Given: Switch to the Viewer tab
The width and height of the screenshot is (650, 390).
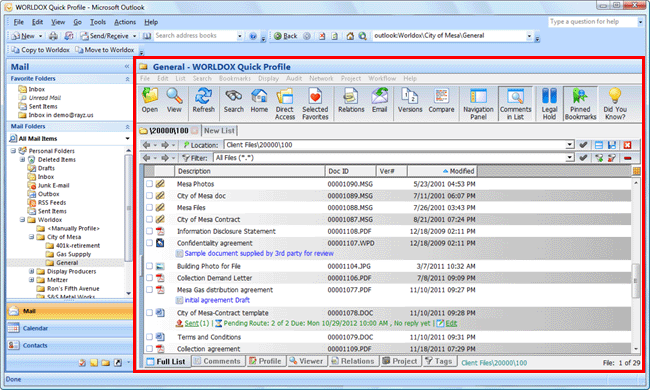Looking at the screenshot, I should (x=306, y=361).
